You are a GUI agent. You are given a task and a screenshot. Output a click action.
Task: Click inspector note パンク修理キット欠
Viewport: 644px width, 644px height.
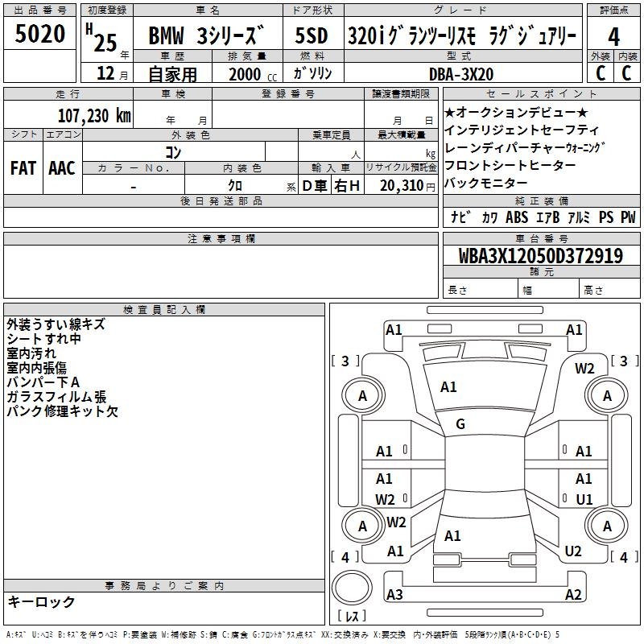pyautogui.click(x=63, y=411)
